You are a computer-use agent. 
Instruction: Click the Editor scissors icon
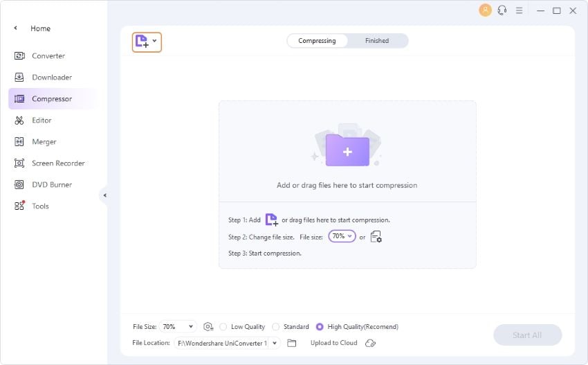click(x=19, y=120)
